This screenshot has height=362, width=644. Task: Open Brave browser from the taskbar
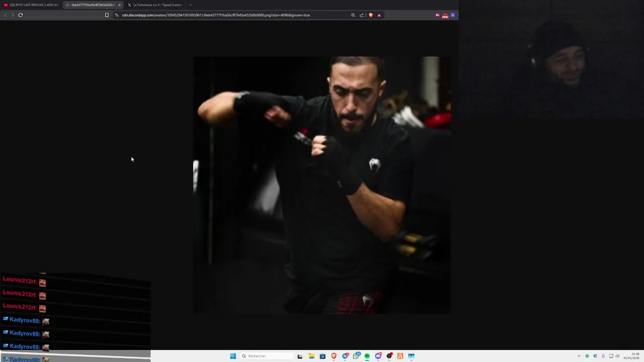coord(334,356)
